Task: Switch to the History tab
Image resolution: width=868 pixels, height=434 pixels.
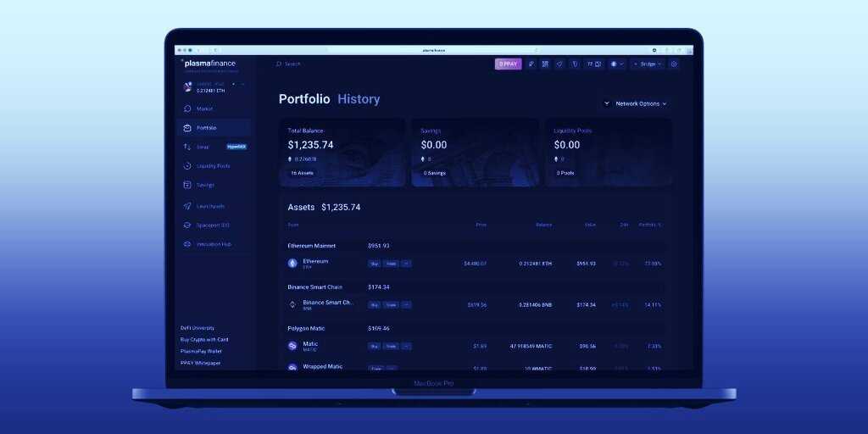Action: (x=359, y=100)
